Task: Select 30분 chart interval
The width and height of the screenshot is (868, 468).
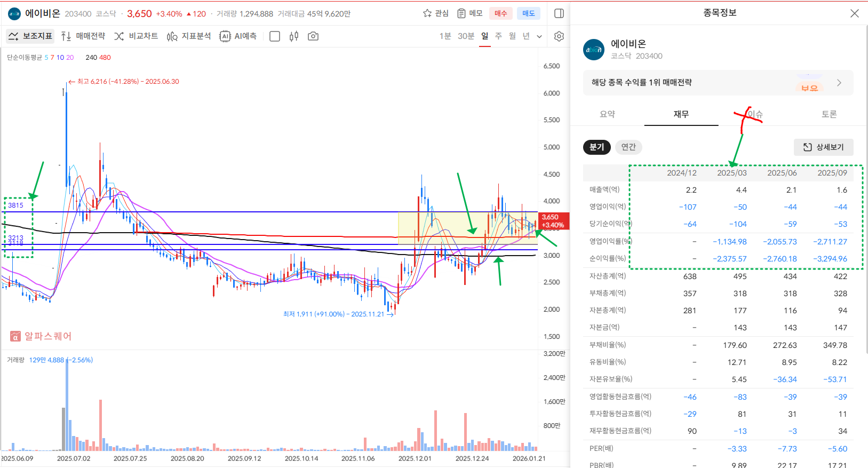Action: (466, 36)
